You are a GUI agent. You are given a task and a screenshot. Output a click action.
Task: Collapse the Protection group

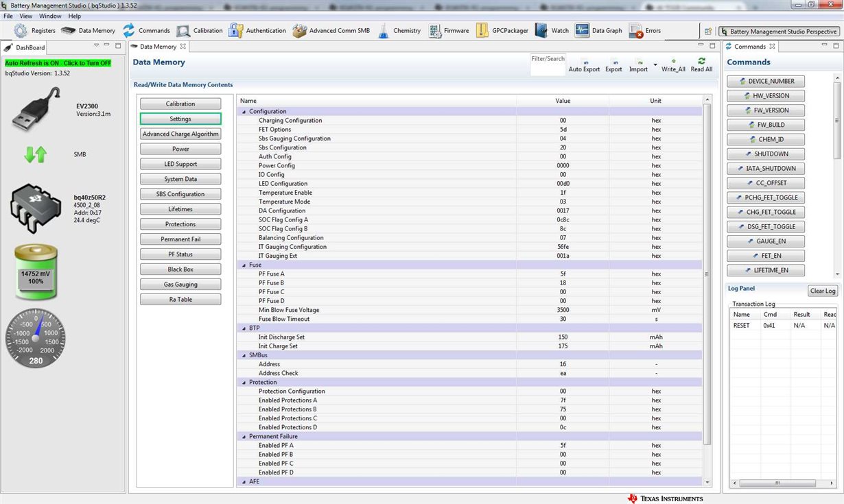click(244, 383)
